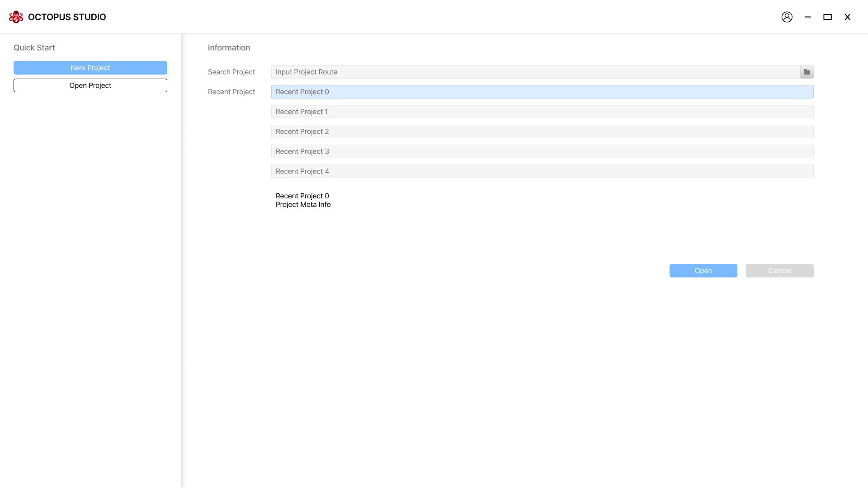Screen dimensions: 868x488
Task: Select Recent Project 1 entry
Action: point(542,112)
